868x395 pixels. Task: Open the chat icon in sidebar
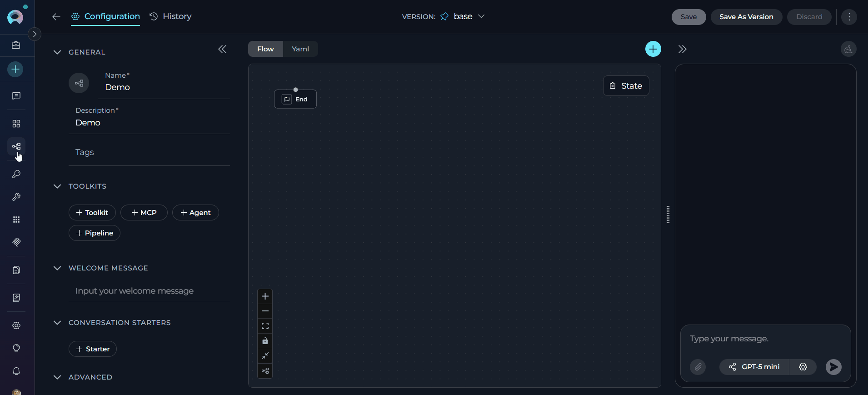tap(16, 96)
